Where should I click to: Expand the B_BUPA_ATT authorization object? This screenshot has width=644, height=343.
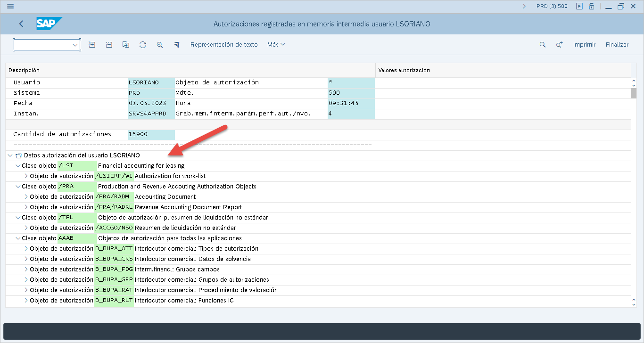click(x=26, y=249)
